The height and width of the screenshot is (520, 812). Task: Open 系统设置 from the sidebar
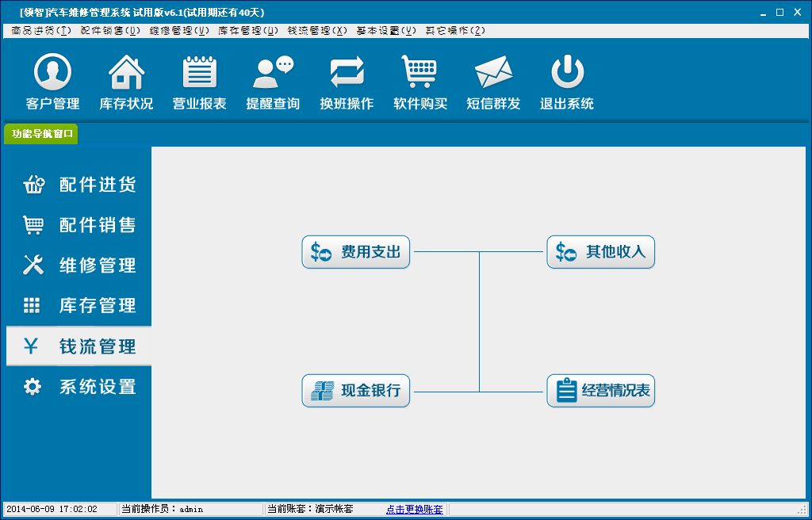point(79,387)
